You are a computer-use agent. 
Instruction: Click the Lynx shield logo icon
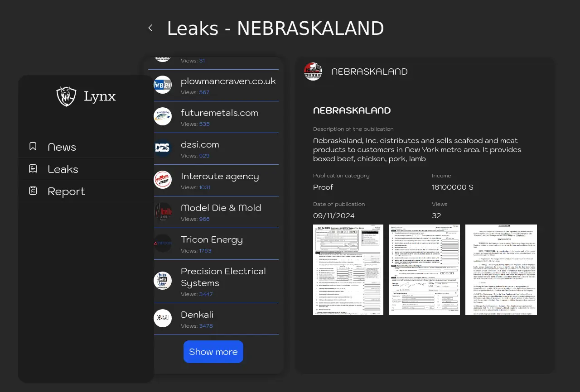click(x=66, y=96)
